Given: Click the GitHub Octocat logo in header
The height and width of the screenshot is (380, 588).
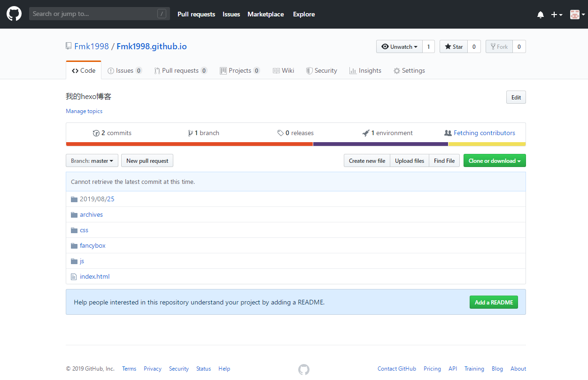Looking at the screenshot, I should tap(14, 14).
